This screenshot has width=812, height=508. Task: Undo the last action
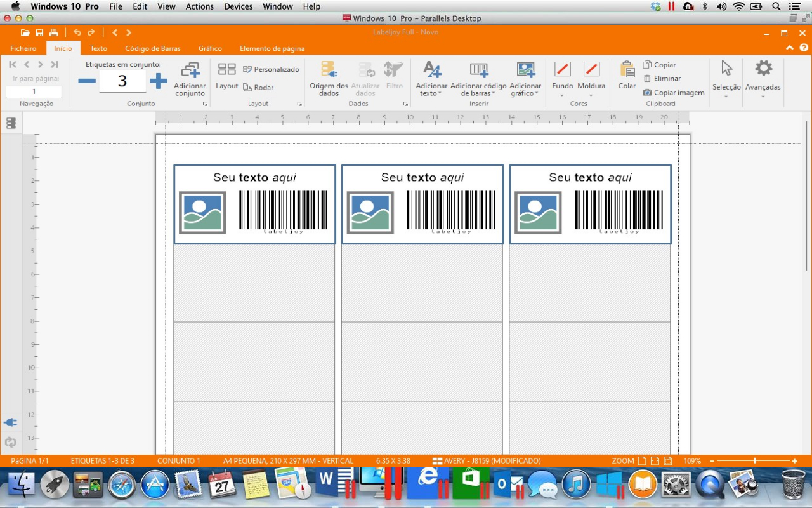tap(77, 32)
